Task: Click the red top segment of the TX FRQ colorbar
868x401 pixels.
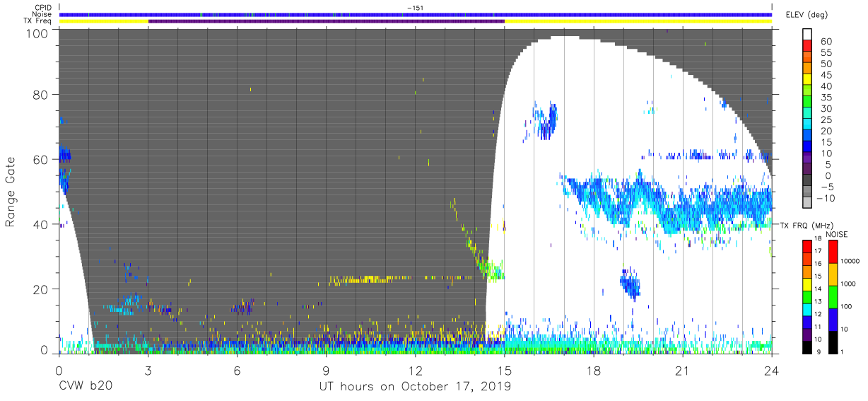Action: point(807,245)
